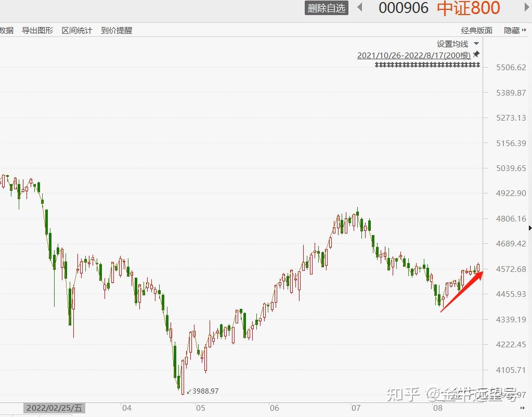Click the pin icon beside date range
Viewport: 532px width, 417px height.
coord(476,54)
